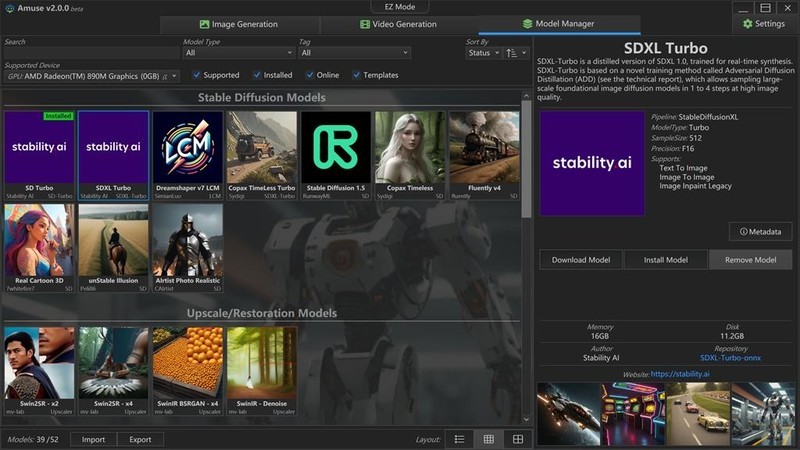Screen dimensions: 800x450
Task: Open Settings with the gear icon
Action: pos(746,24)
